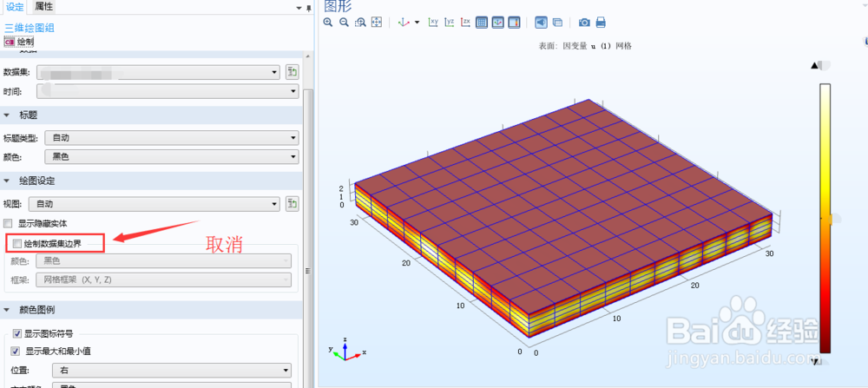
Task: Click the xyz axis orientation indicator
Action: coord(346,349)
